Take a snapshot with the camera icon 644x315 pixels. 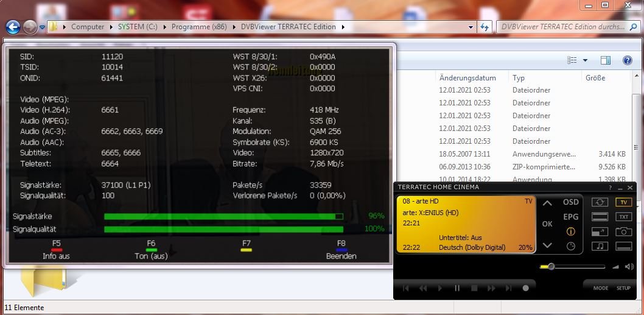coord(623,232)
